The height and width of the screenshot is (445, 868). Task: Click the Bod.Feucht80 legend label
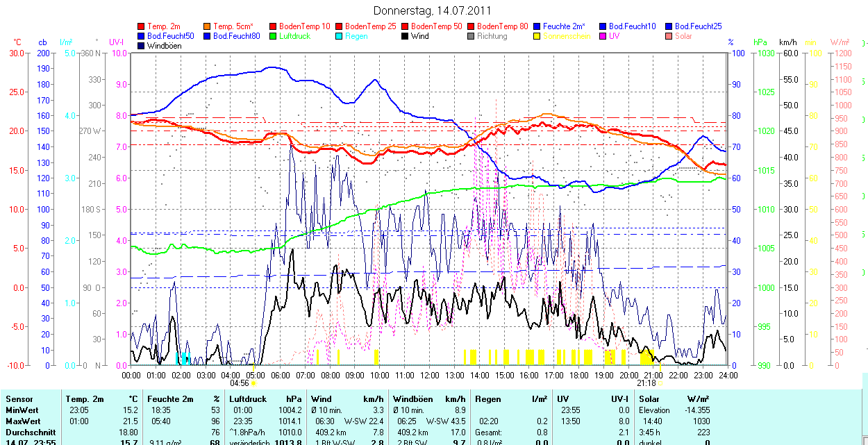click(x=236, y=36)
